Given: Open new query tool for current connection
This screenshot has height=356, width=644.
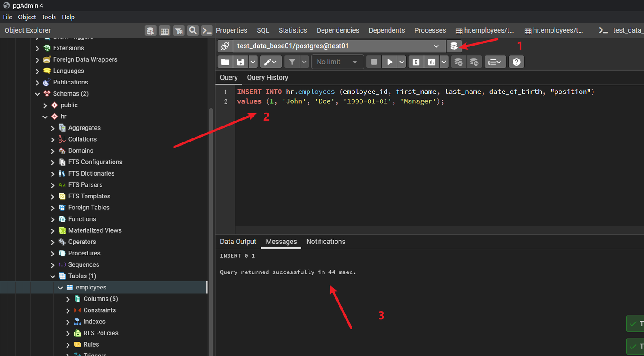Looking at the screenshot, I should (453, 46).
